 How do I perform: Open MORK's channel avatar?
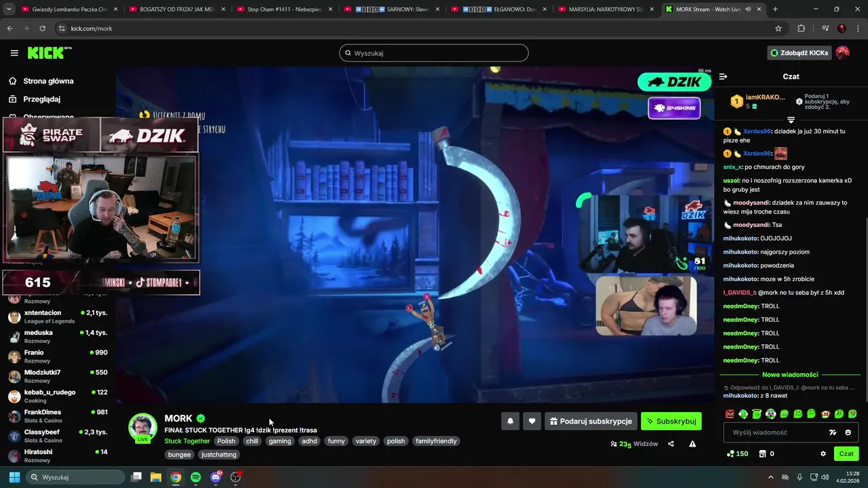pyautogui.click(x=142, y=428)
